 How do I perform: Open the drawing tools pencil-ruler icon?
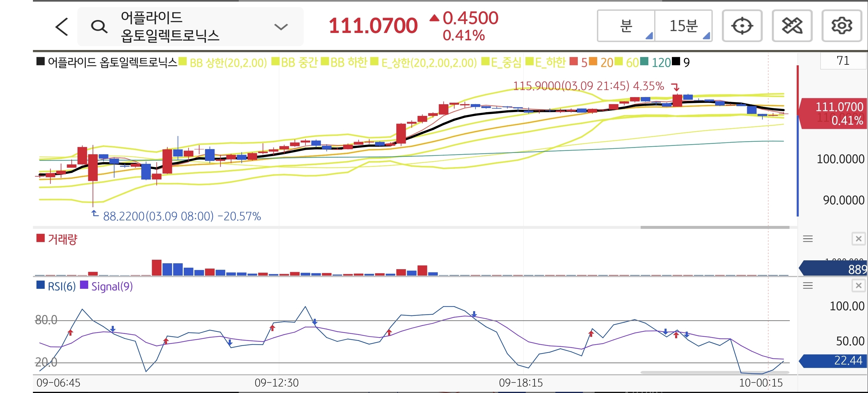(792, 26)
